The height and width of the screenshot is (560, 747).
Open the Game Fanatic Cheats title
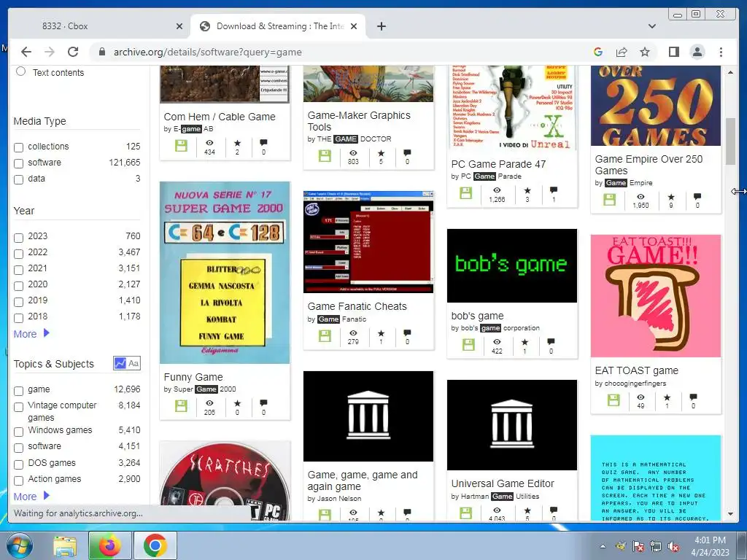click(x=357, y=306)
